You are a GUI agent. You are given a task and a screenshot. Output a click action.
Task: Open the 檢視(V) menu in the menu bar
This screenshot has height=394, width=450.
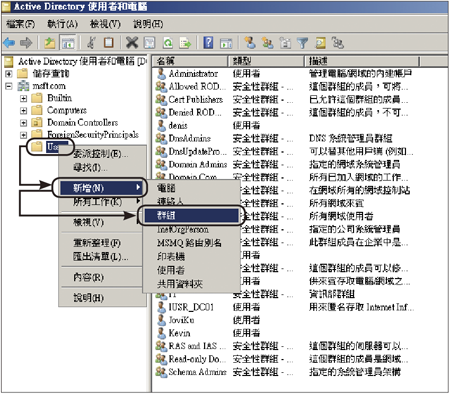(105, 24)
